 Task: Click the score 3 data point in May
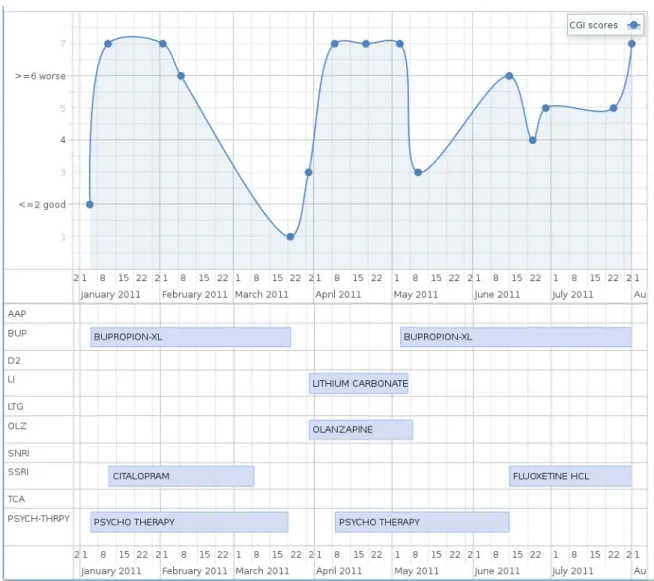tap(418, 172)
